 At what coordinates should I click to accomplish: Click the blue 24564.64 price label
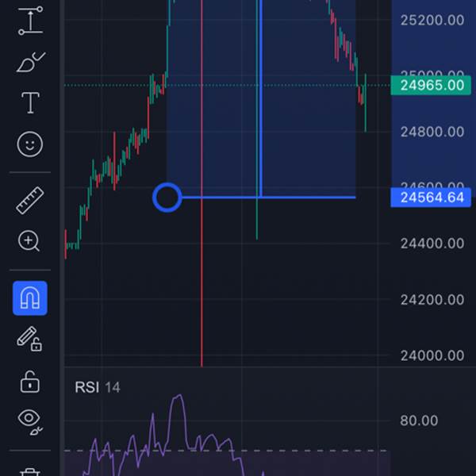pos(431,198)
